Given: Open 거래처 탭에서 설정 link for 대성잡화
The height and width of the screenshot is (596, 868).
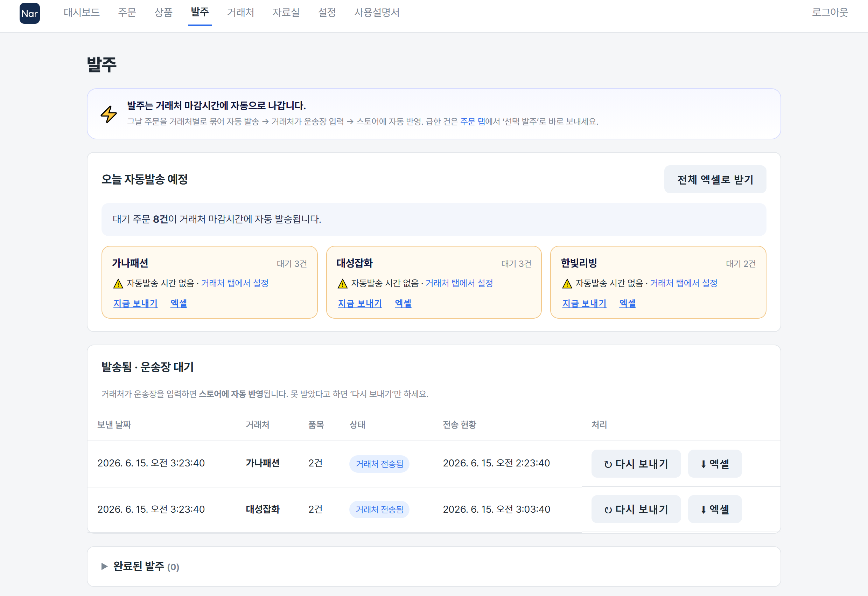Looking at the screenshot, I should coord(460,283).
